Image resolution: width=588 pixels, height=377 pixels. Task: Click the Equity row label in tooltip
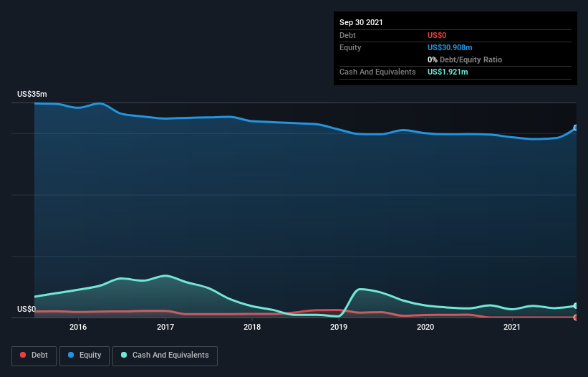click(350, 47)
